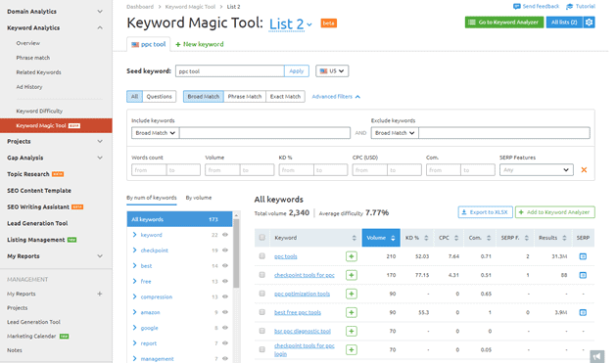Add new report with plus icon
The image size is (616, 364).
pos(99,294)
